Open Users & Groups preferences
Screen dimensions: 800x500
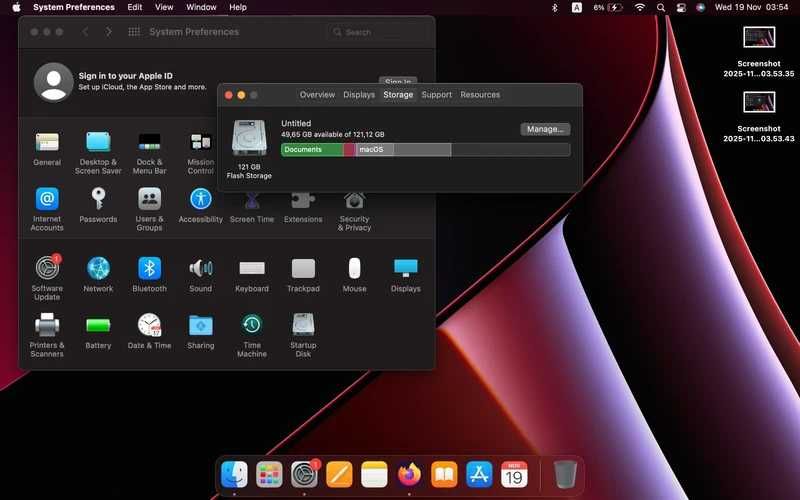[149, 208]
